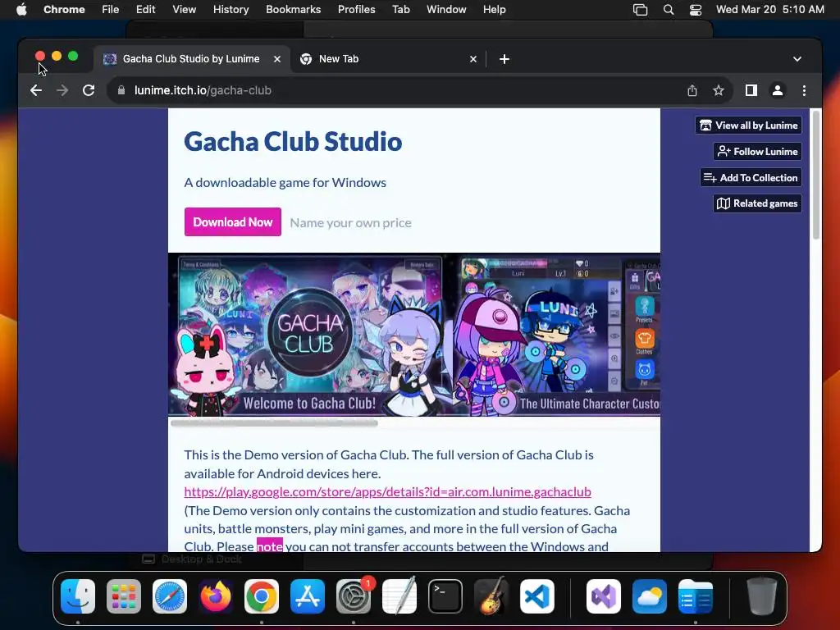Open the Welcome to Gacha Club screenshot
The width and height of the screenshot is (840, 630).
click(311, 335)
